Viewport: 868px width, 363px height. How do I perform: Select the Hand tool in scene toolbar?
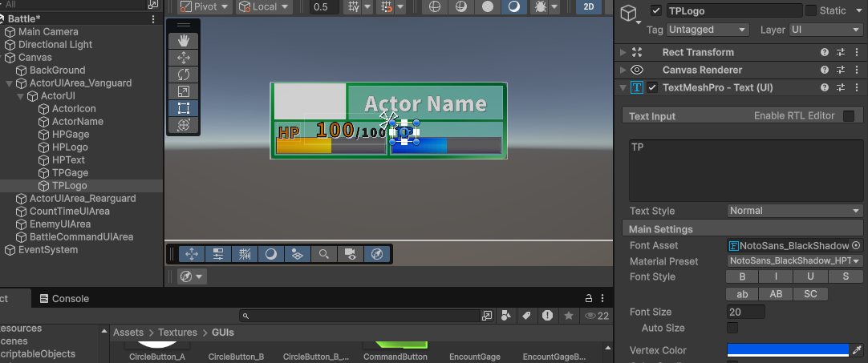point(183,40)
